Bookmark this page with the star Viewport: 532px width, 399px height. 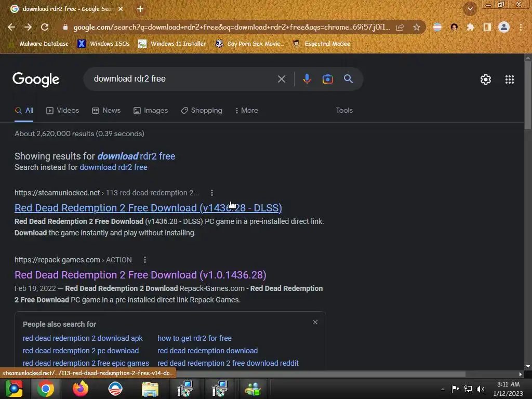(x=417, y=27)
